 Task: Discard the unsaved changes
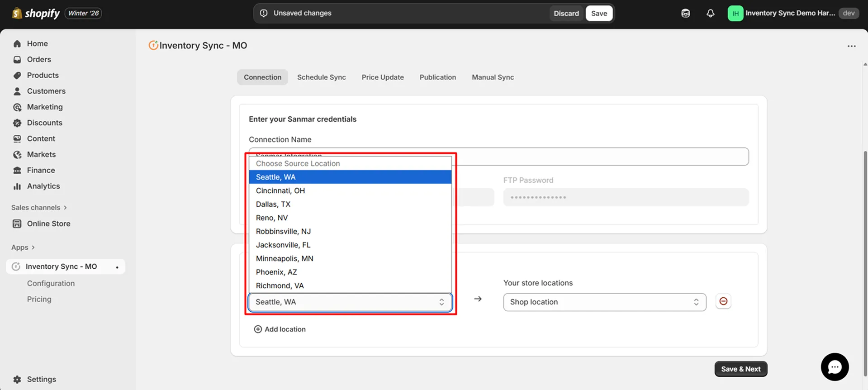click(566, 13)
